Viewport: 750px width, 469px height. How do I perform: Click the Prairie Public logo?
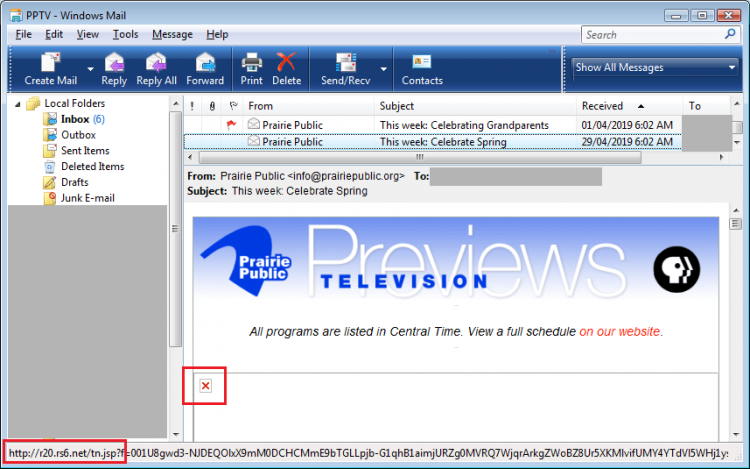246,262
